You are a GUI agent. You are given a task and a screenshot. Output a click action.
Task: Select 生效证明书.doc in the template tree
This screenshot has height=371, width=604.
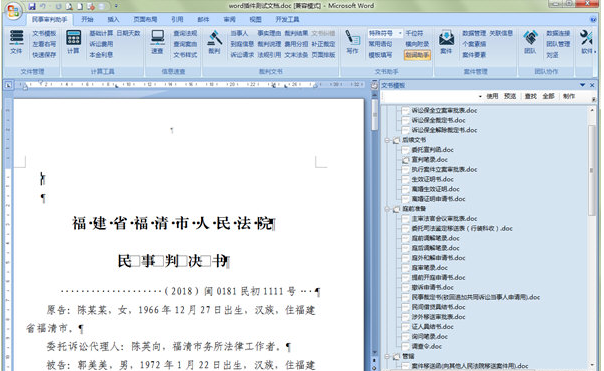(x=433, y=179)
